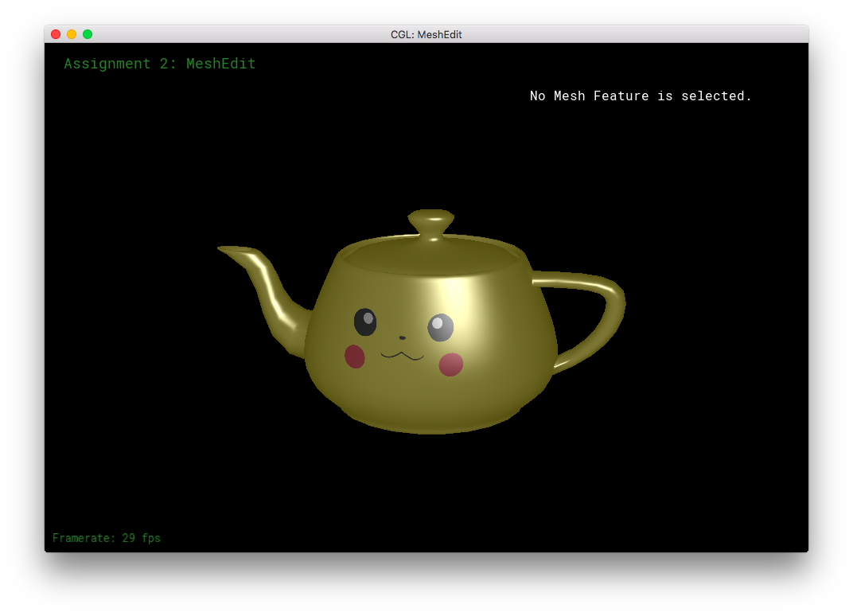Click the right red cheek on teapot

pos(451,365)
